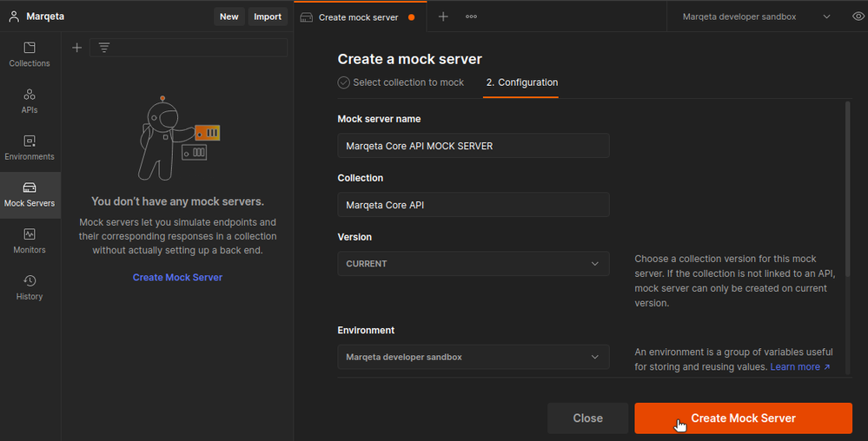Select the Mock Servers sidebar icon
The width and height of the screenshot is (868, 441).
coord(30,194)
